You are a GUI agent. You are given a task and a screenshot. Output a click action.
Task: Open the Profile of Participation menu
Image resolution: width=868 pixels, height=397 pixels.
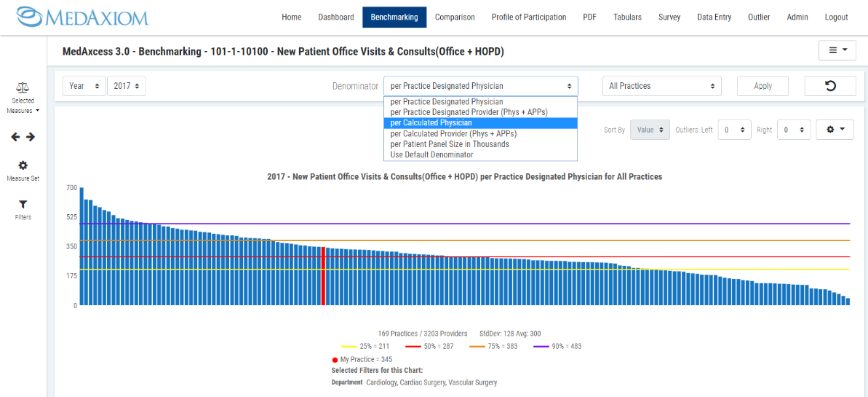[528, 17]
